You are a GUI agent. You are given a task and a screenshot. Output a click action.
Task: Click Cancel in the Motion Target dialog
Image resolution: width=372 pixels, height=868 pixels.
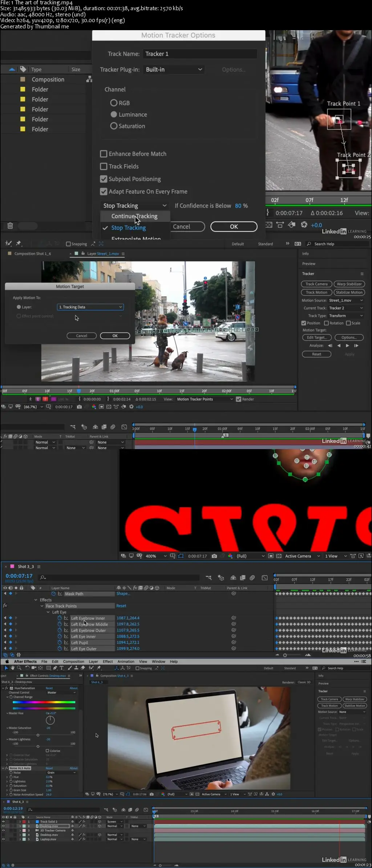[x=82, y=336]
